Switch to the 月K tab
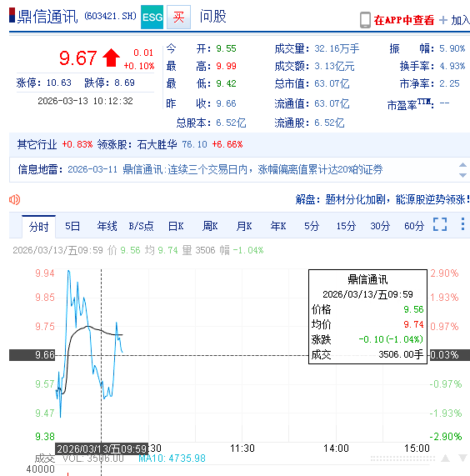The height and width of the screenshot is (476, 470). (244, 226)
